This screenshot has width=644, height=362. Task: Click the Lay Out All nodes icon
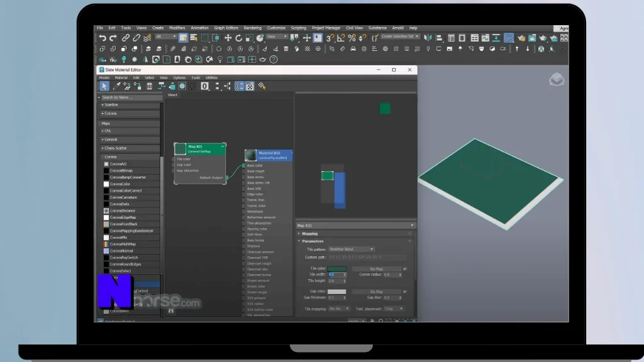click(x=217, y=86)
